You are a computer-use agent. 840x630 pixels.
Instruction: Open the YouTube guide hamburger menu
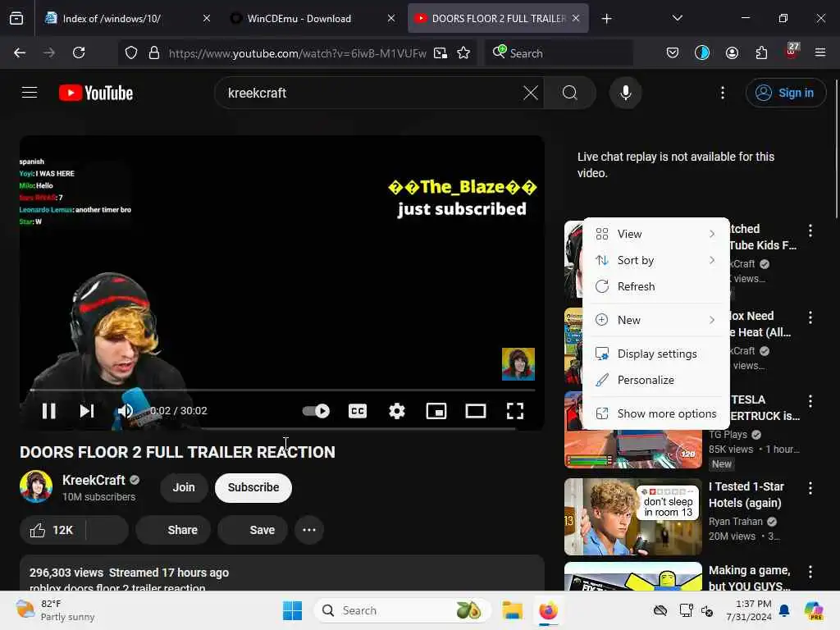coord(30,93)
